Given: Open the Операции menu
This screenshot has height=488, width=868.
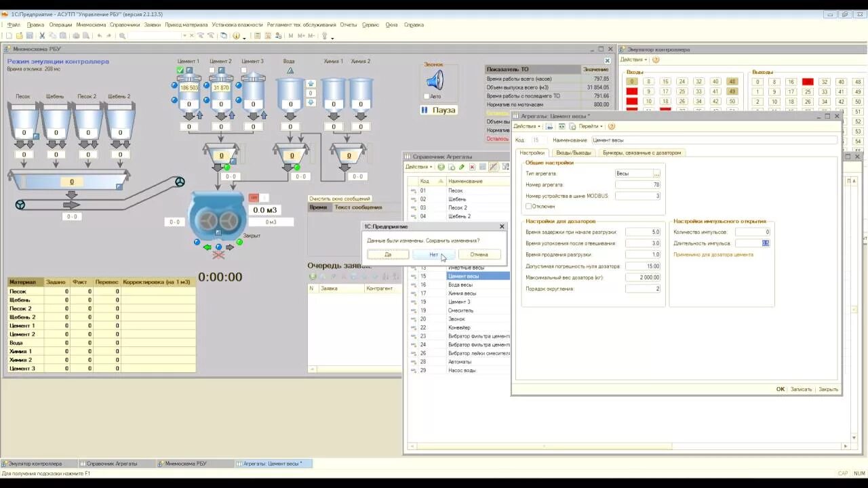Looking at the screenshot, I should tap(60, 24).
